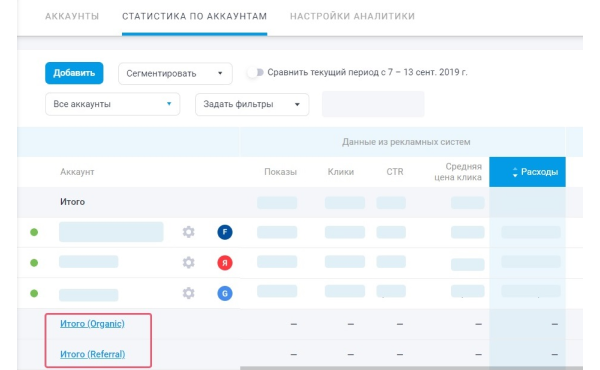Click 'Данные из рекламных систем' group header
Viewport: 600px width, 370px height.
tap(406, 142)
